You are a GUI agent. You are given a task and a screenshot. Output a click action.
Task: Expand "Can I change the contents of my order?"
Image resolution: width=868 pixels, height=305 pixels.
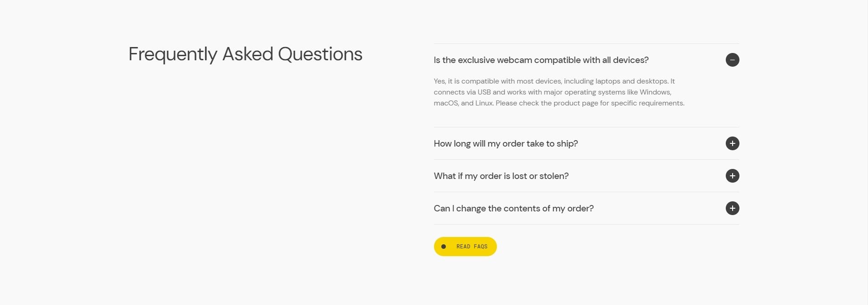513,209
